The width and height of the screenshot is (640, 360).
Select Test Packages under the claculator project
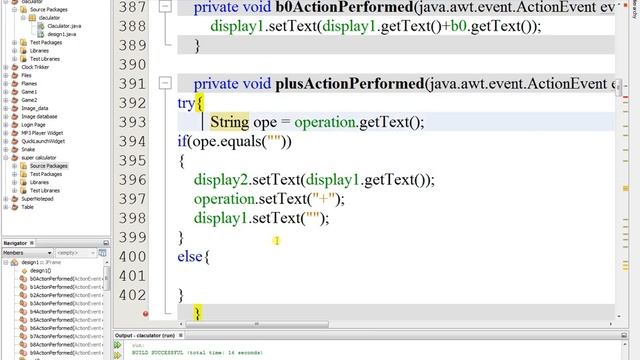pos(46,42)
